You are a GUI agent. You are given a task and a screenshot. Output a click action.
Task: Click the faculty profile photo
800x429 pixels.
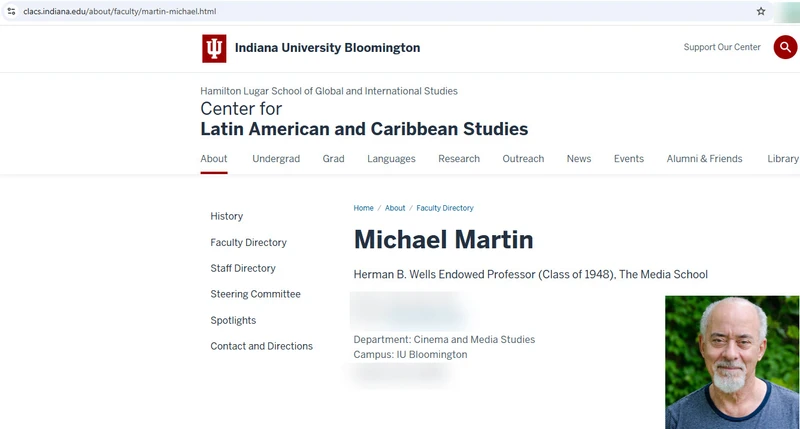[732, 362]
